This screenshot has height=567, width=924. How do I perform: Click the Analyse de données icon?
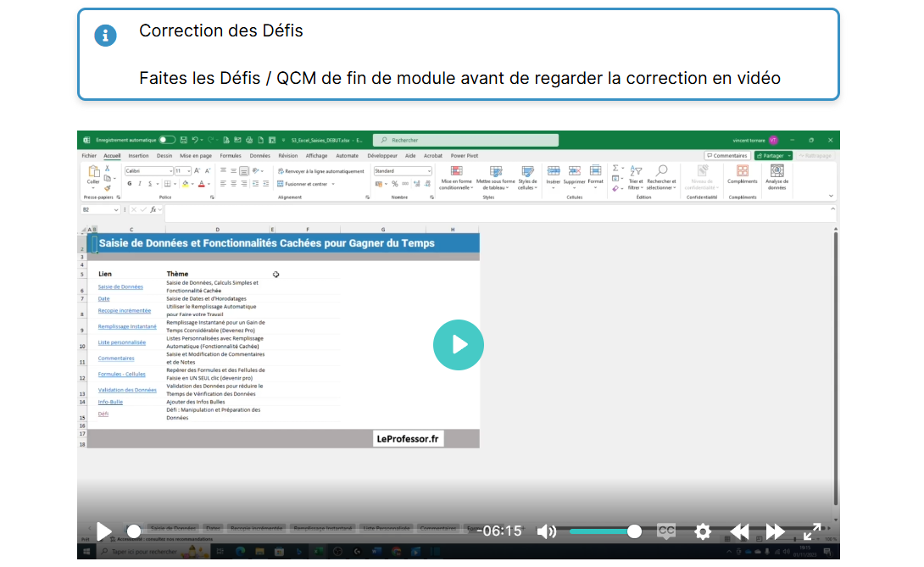pos(776,173)
